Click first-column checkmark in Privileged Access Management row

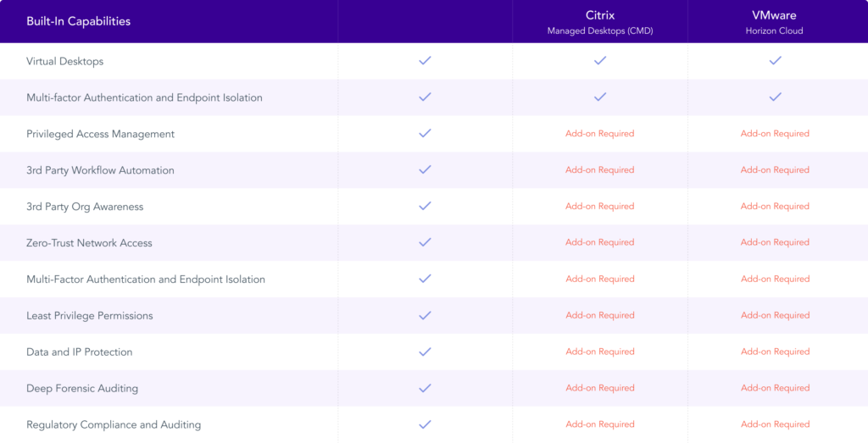425,133
